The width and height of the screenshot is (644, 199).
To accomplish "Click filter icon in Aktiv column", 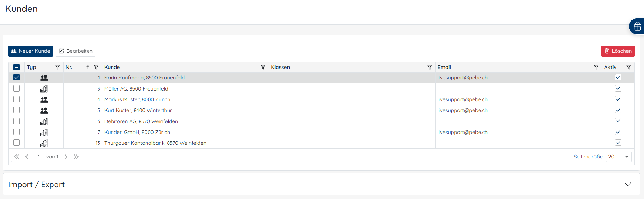I will pos(629,67).
